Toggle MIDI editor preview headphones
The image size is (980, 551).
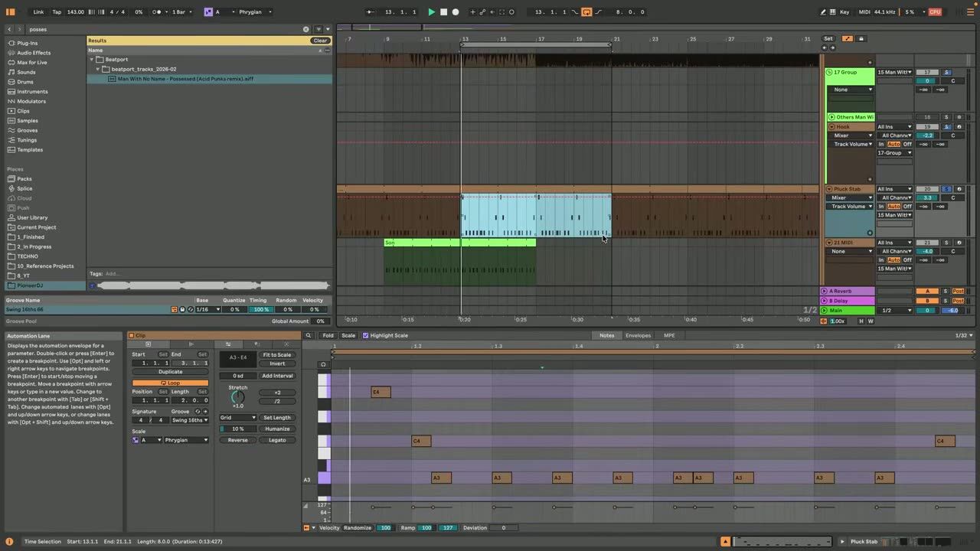(x=323, y=364)
